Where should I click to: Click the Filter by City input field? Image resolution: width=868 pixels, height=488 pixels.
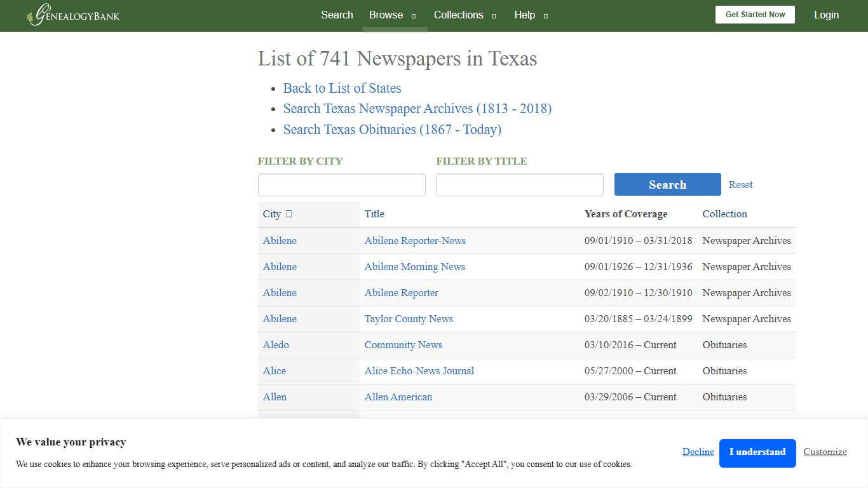pos(341,184)
